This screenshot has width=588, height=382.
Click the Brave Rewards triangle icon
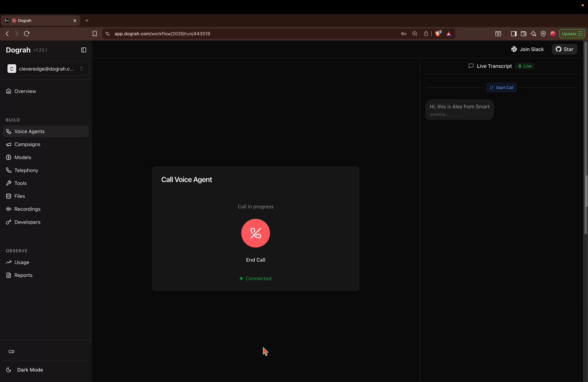[449, 34]
